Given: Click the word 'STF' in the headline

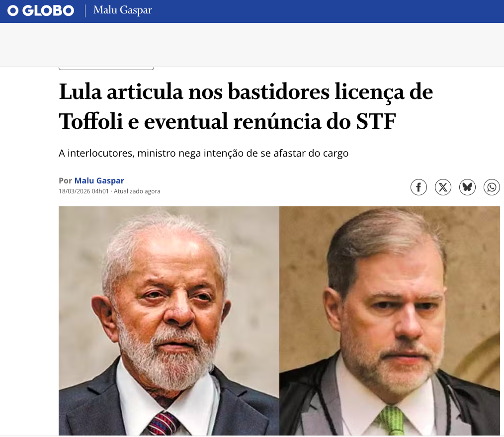Looking at the screenshot, I should [376, 122].
